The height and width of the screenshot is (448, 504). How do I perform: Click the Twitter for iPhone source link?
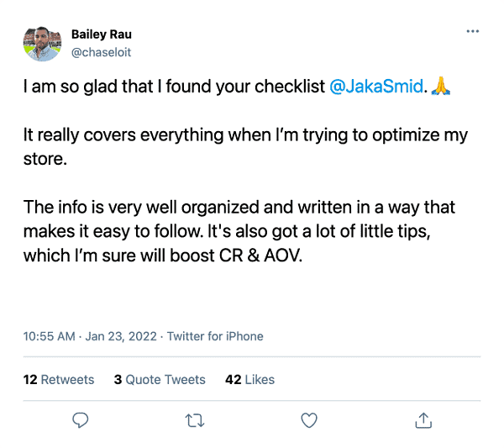click(215, 336)
